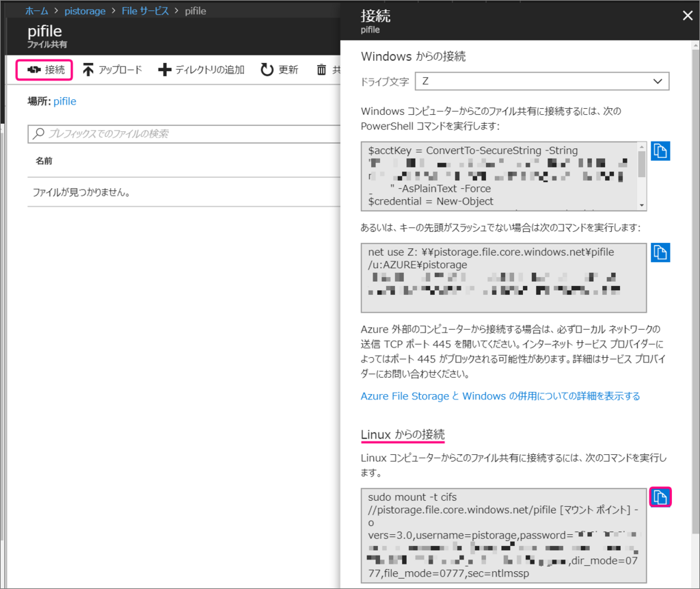700x589 pixels.
Task: Click inside the net use command box
Action: 504,278
